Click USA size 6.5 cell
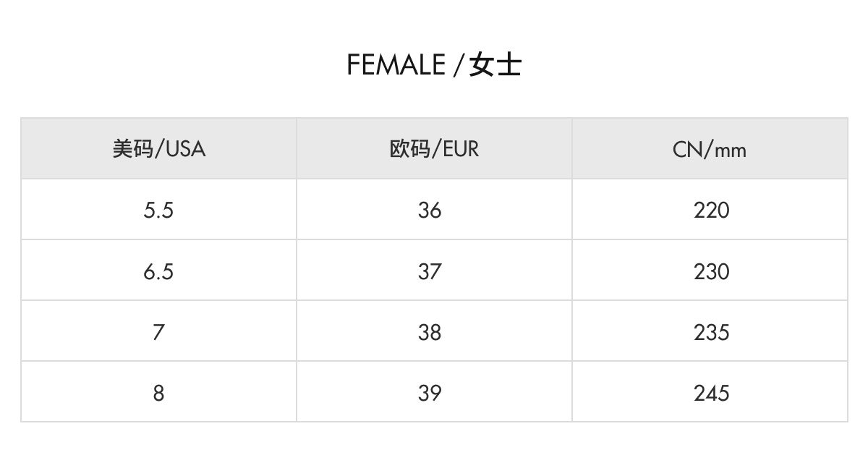868x476 pixels. click(x=159, y=272)
